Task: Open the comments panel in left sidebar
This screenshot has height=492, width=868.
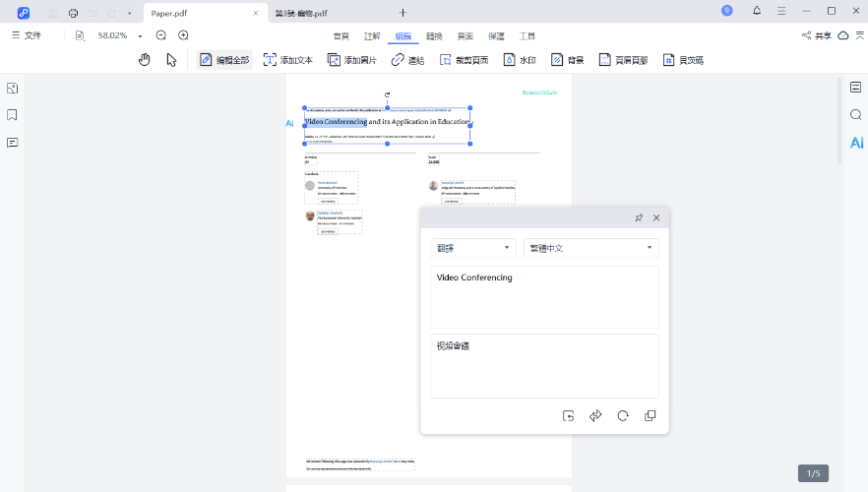Action: 12,143
